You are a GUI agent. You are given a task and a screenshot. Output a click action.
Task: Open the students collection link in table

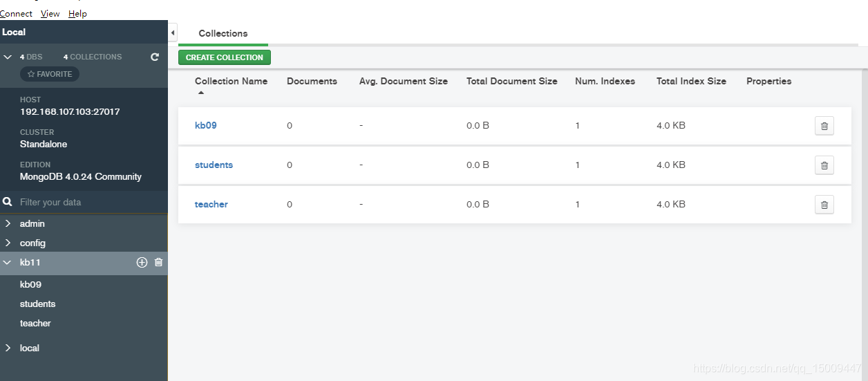point(214,165)
